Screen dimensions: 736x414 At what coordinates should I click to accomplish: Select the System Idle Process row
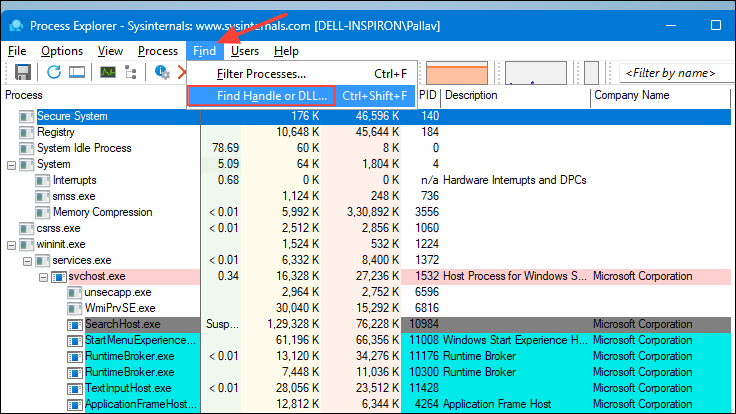366,148
